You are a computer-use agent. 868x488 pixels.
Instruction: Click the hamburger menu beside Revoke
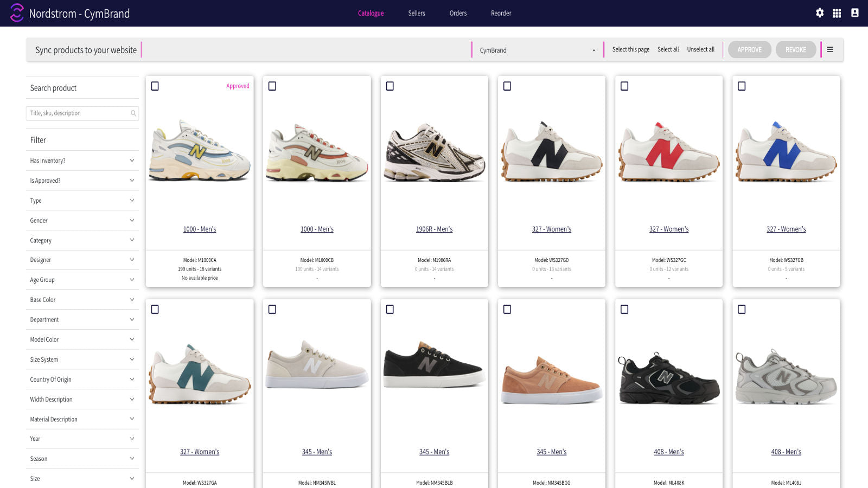tap(830, 49)
